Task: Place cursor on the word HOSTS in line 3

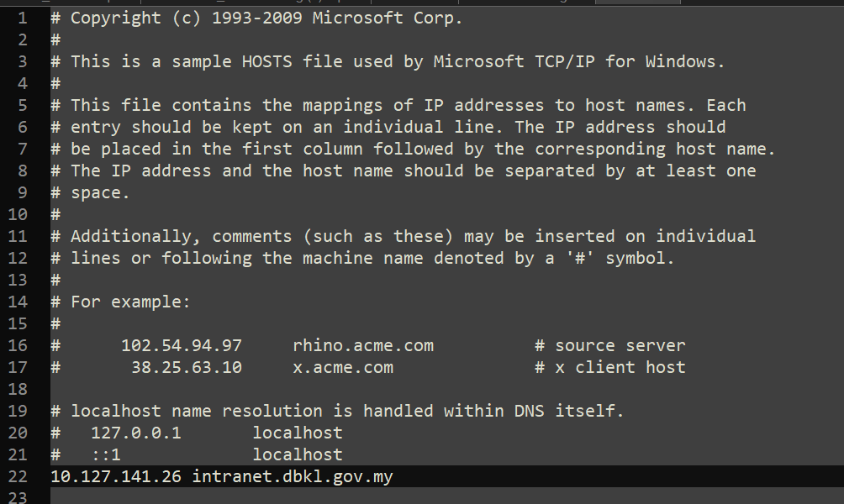Action: point(267,62)
